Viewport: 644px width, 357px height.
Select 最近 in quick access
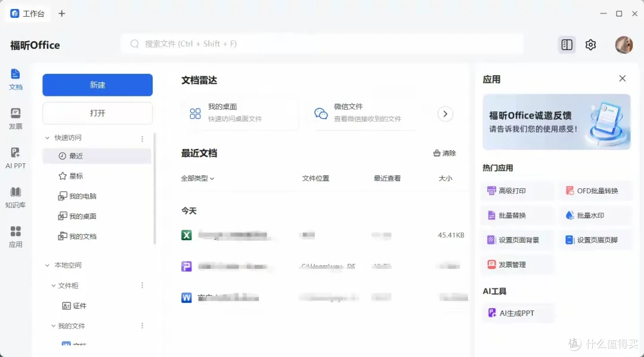point(97,156)
